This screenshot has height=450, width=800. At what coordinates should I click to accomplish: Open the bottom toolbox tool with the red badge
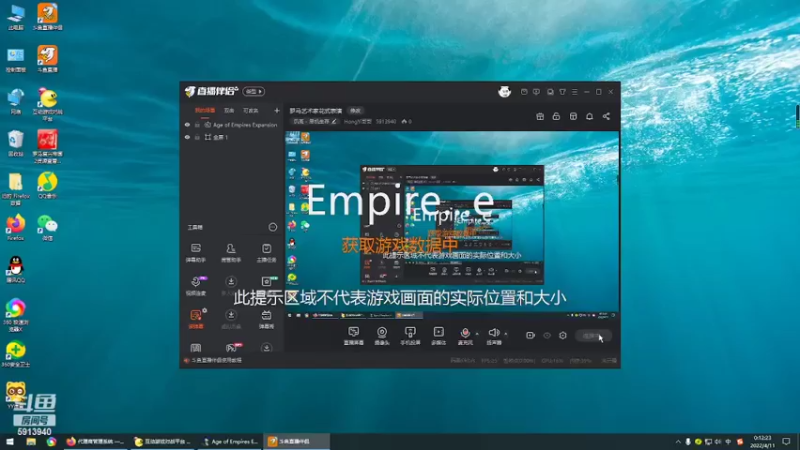[232, 348]
